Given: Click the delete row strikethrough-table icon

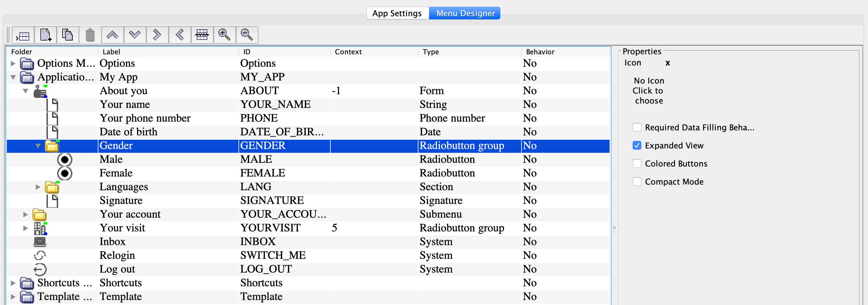Looking at the screenshot, I should 202,35.
